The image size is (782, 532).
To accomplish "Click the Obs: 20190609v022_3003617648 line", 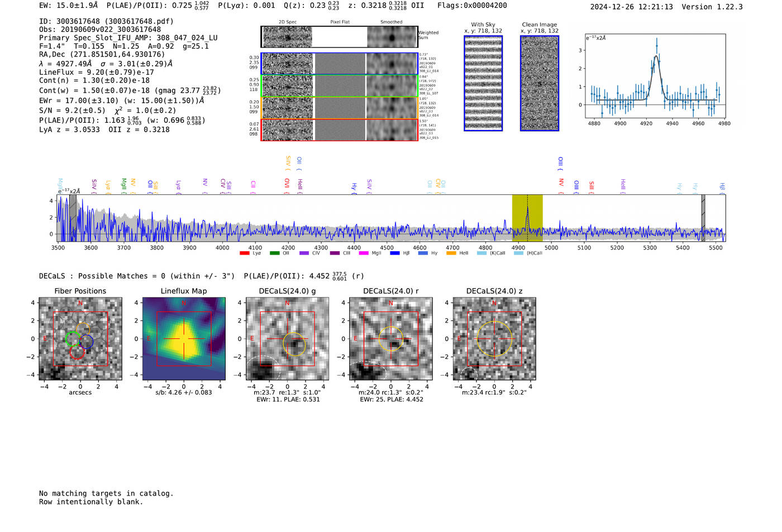I will point(100,30).
